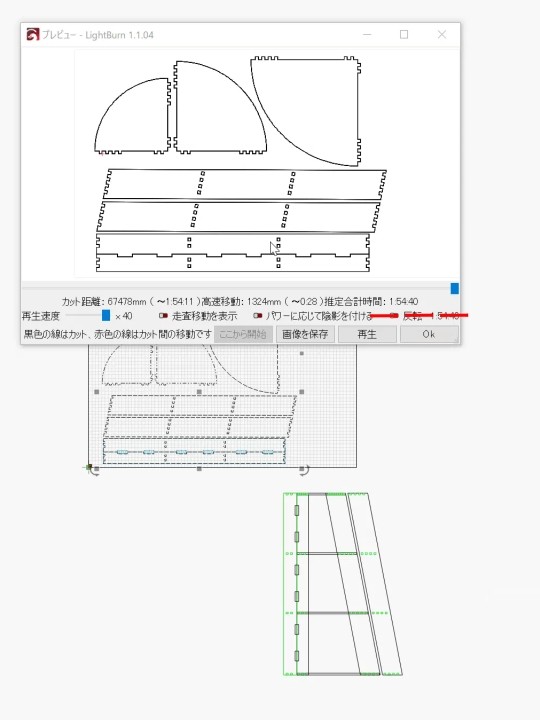The image size is (540, 720).
Task: Click the greyed-out ここから開始 button
Action: click(x=243, y=334)
